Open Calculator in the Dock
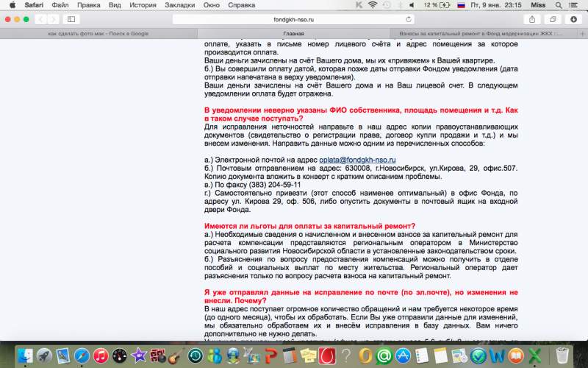The height and width of the screenshot is (368, 588). coord(290,355)
